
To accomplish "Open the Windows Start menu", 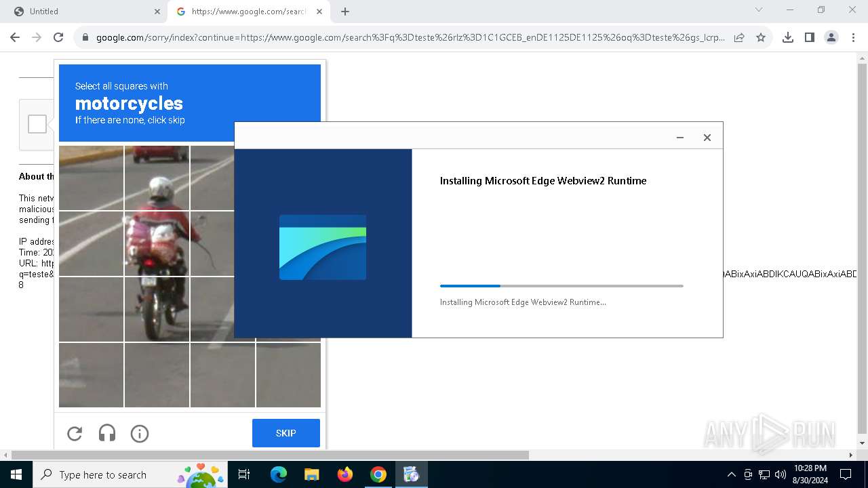I will point(16,474).
